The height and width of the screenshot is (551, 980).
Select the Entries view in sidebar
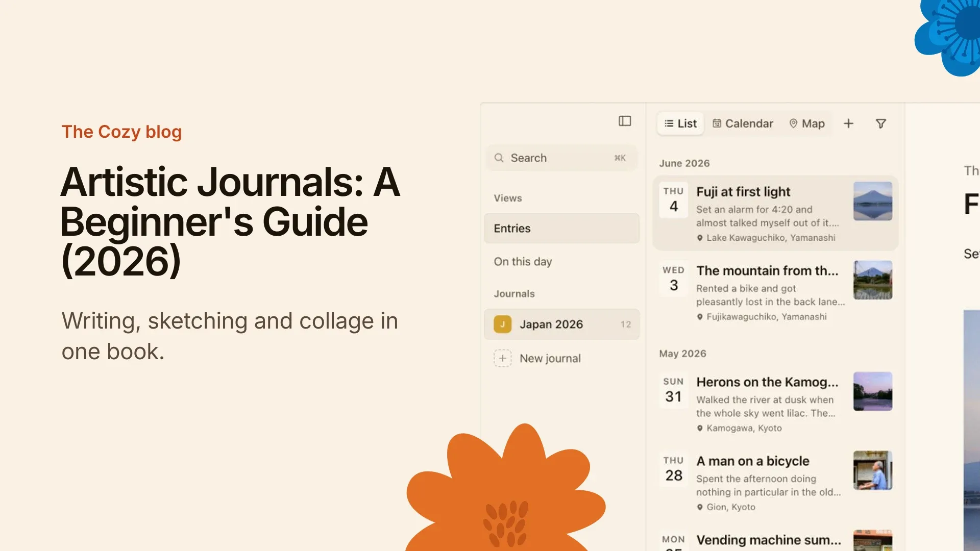point(561,229)
